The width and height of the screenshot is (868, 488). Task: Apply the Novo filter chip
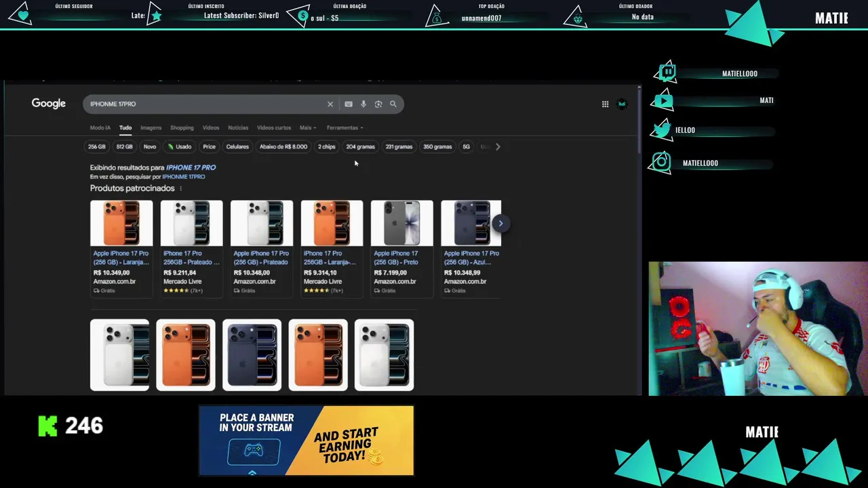point(150,147)
